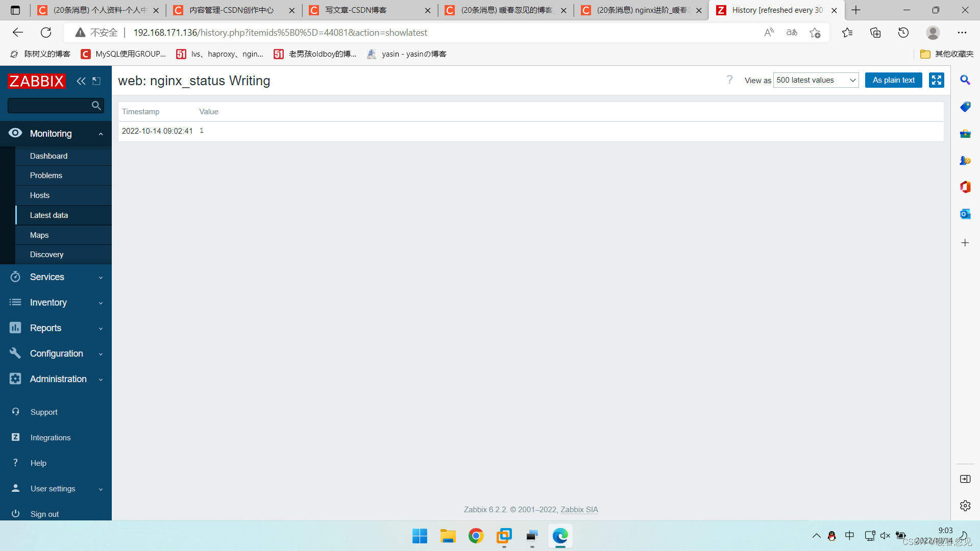Click the browser refresh icon
The image size is (980, 551).
pos(46,33)
